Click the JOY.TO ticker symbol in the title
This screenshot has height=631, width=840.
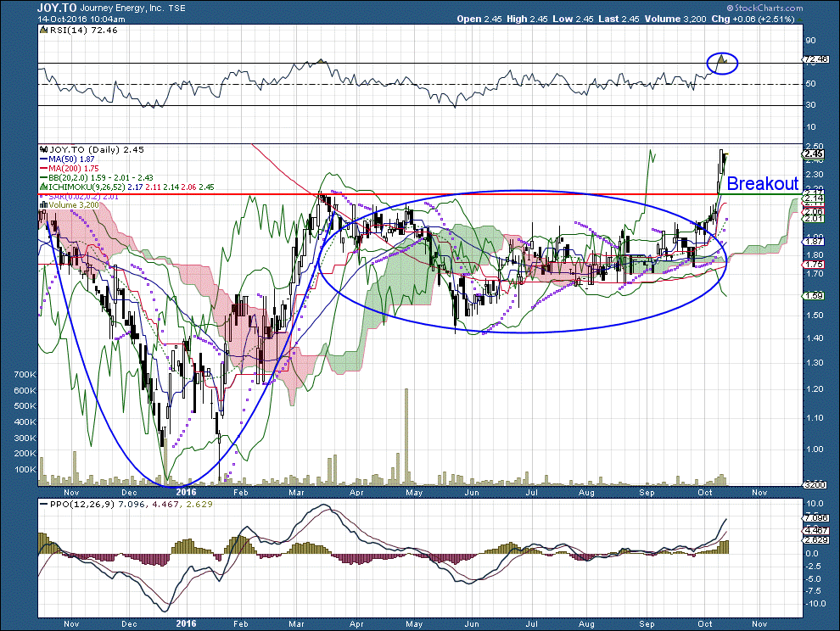pyautogui.click(x=58, y=8)
